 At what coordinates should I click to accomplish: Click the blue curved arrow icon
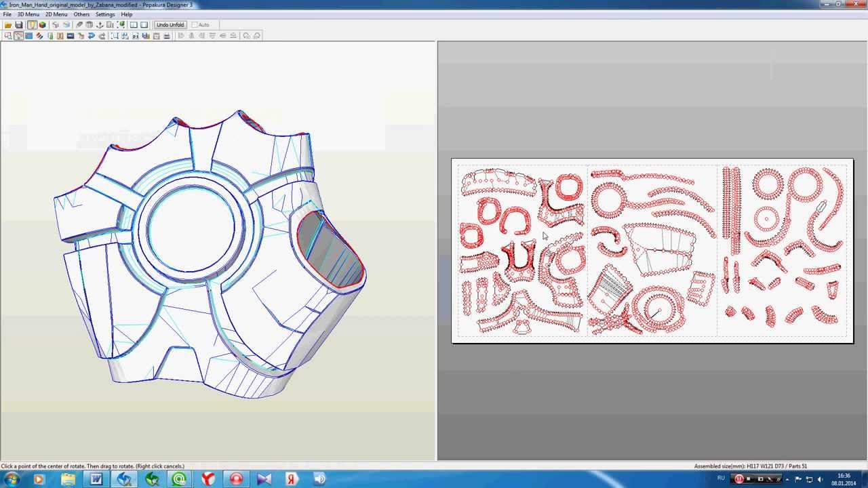91,35
